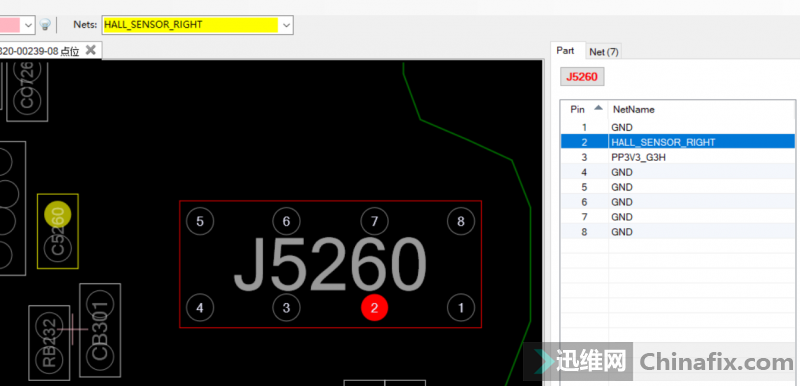
Task: Select the PP3V3_G3H pin 3 row
Action: point(678,158)
